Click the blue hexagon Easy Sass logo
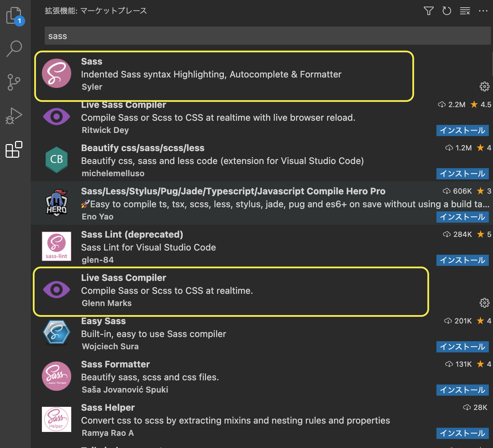The height and width of the screenshot is (448, 493). [x=57, y=333]
